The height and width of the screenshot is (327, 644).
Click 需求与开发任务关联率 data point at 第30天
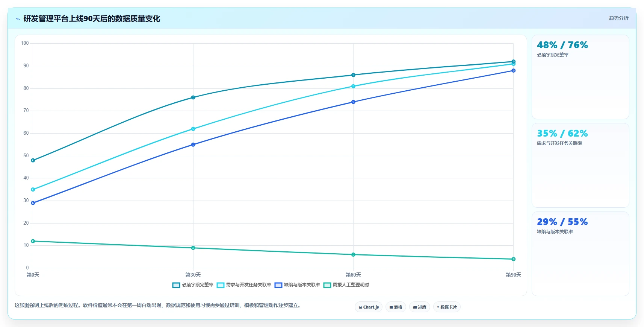click(x=193, y=129)
